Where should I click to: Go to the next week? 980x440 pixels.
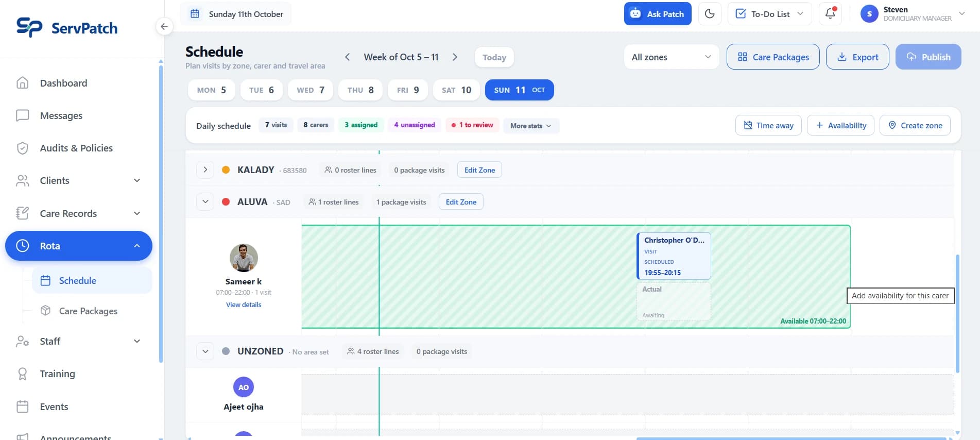click(455, 57)
